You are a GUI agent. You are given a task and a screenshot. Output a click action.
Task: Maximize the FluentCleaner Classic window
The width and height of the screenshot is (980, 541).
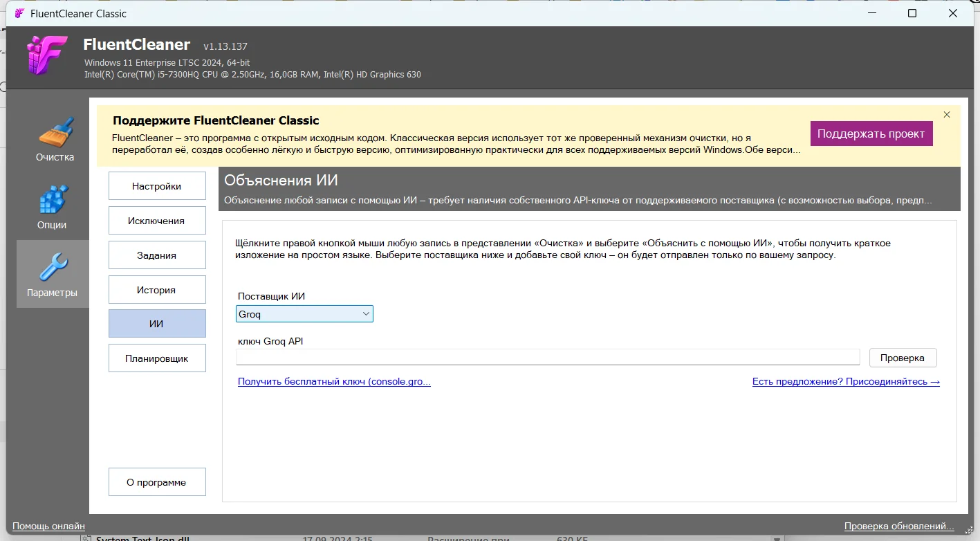[x=912, y=13]
